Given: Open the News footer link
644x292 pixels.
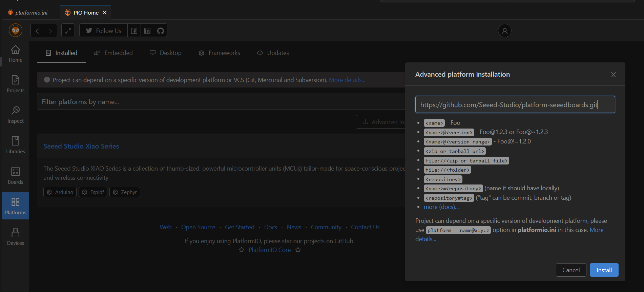Looking at the screenshot, I should pyautogui.click(x=294, y=227).
